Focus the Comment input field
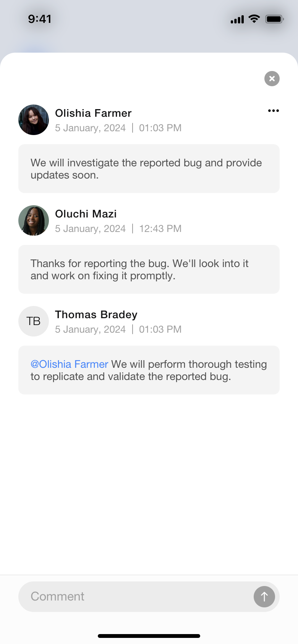The height and width of the screenshot is (644, 298). (x=134, y=597)
